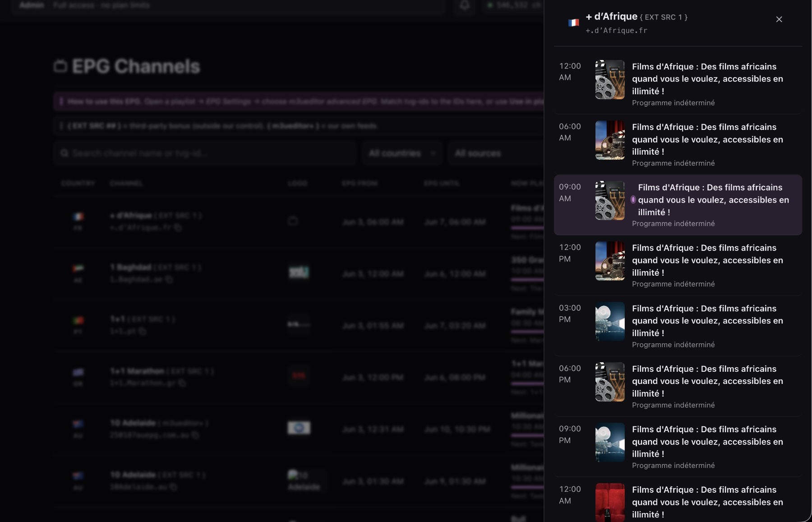The width and height of the screenshot is (812, 522).
Task: Open the 06:00 PM program thumbnail
Action: [610, 382]
